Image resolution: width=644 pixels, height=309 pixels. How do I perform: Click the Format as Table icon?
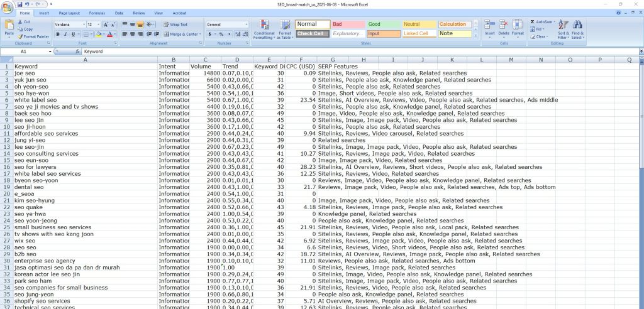(284, 29)
